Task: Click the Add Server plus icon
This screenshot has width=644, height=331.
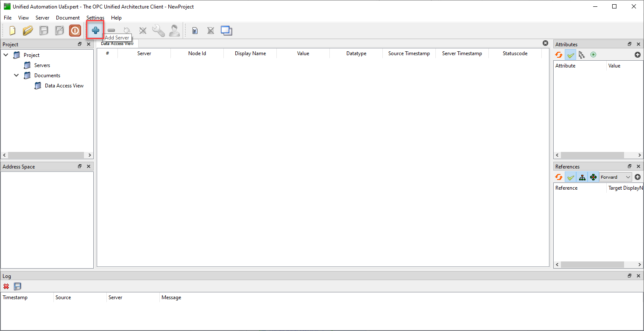Action: [95, 31]
